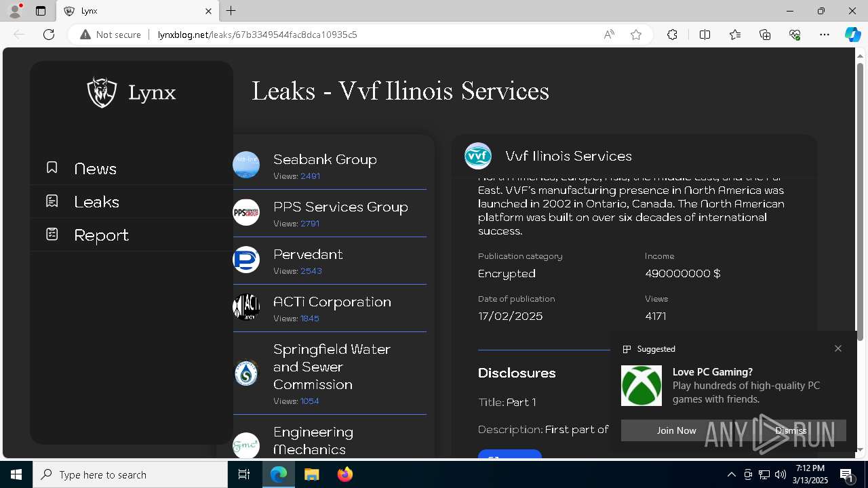Screen dimensions: 868x488
Task: Open browser Extensions menu
Action: [x=672, y=35]
